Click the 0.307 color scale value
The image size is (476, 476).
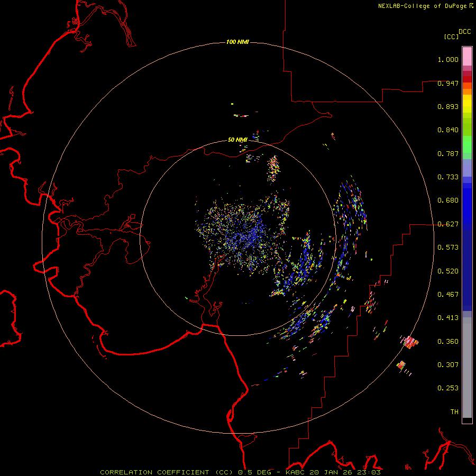tap(448, 365)
